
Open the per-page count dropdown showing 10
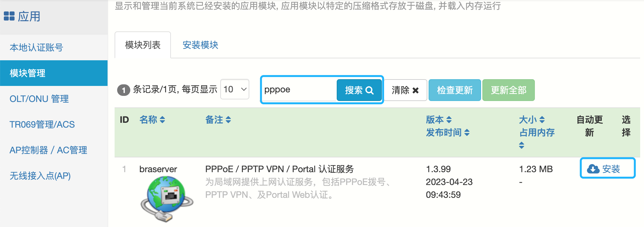pyautogui.click(x=235, y=89)
